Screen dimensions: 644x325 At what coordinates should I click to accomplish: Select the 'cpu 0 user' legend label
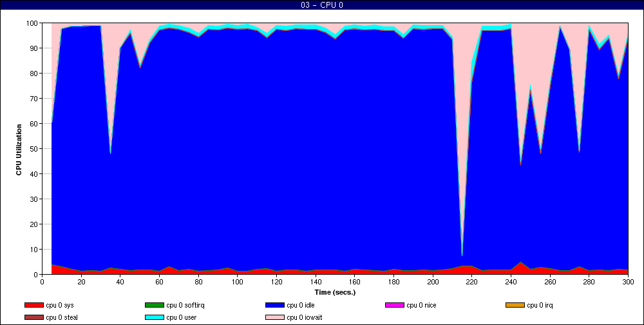tap(181, 318)
